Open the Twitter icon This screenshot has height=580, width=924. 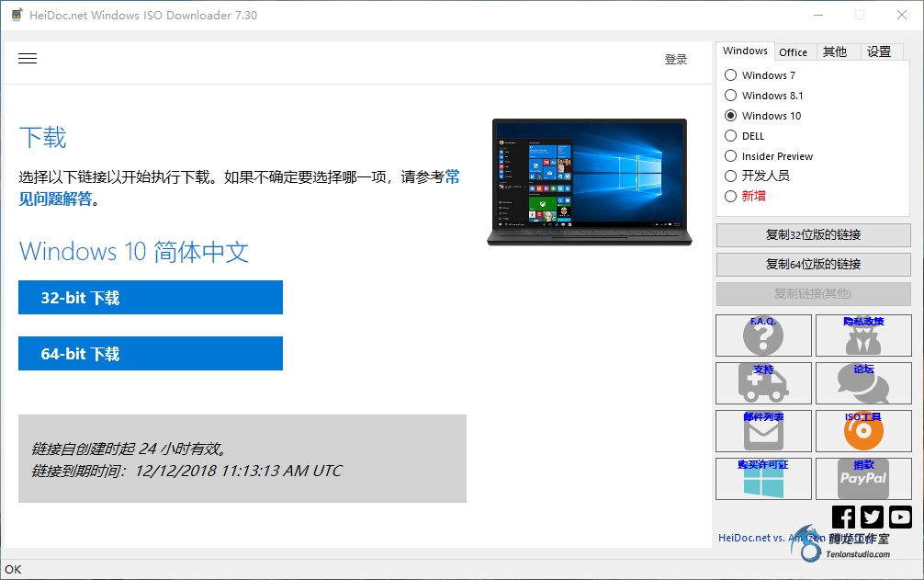click(872, 517)
